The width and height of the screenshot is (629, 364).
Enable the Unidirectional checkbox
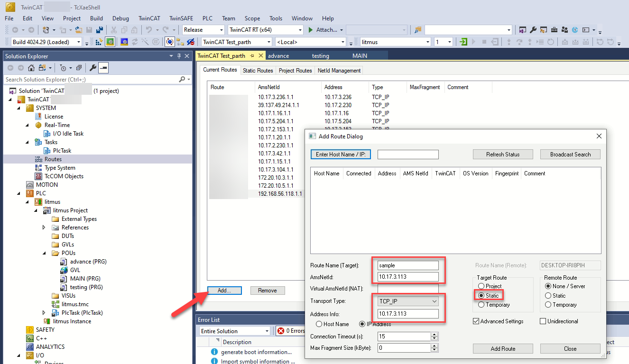(543, 321)
